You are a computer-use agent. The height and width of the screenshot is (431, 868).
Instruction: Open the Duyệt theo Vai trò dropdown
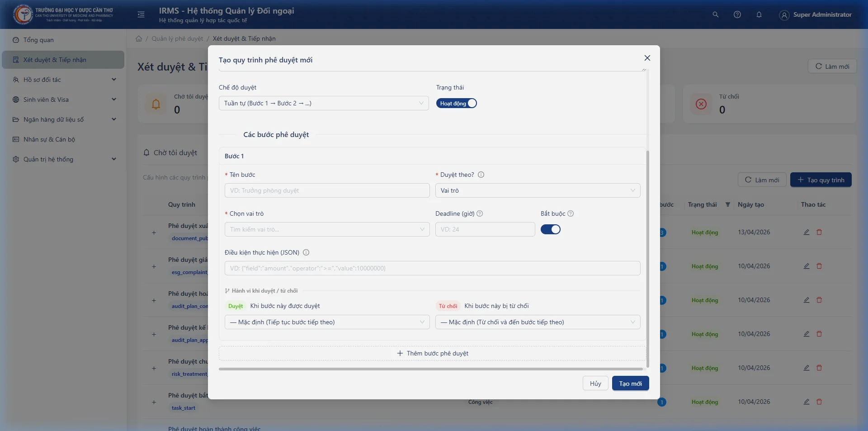click(538, 190)
